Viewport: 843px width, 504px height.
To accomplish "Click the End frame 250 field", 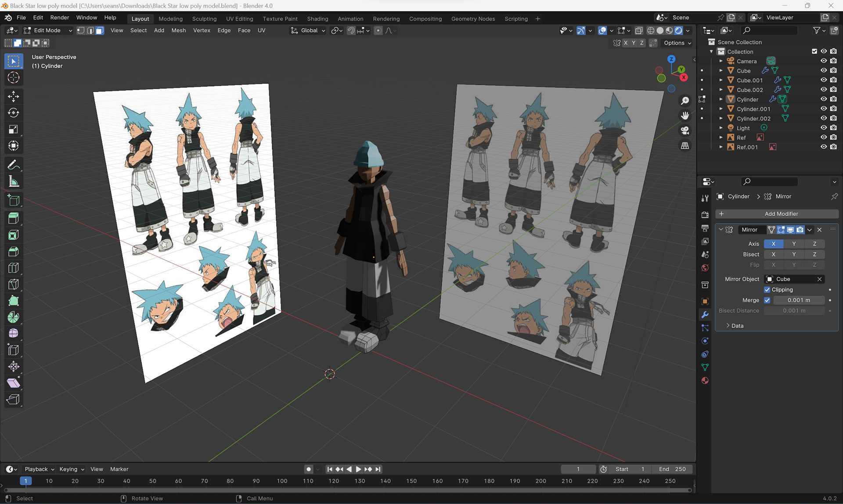I will (672, 469).
